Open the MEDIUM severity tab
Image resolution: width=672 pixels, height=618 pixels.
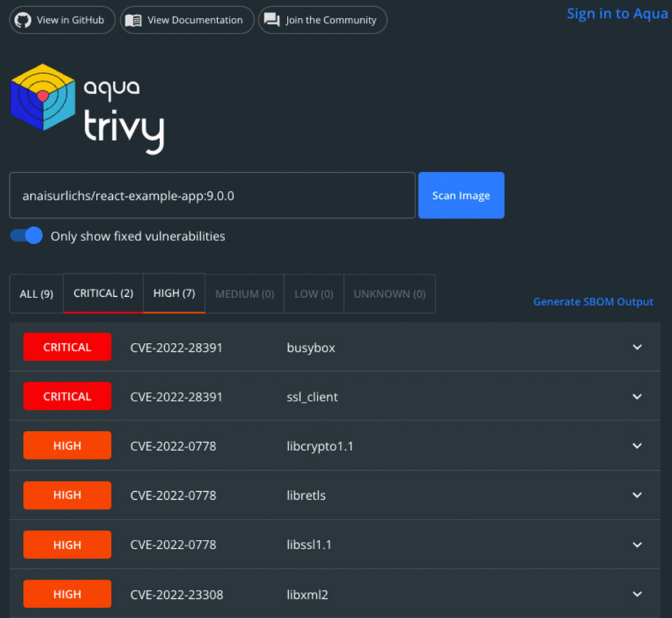pyautogui.click(x=244, y=294)
